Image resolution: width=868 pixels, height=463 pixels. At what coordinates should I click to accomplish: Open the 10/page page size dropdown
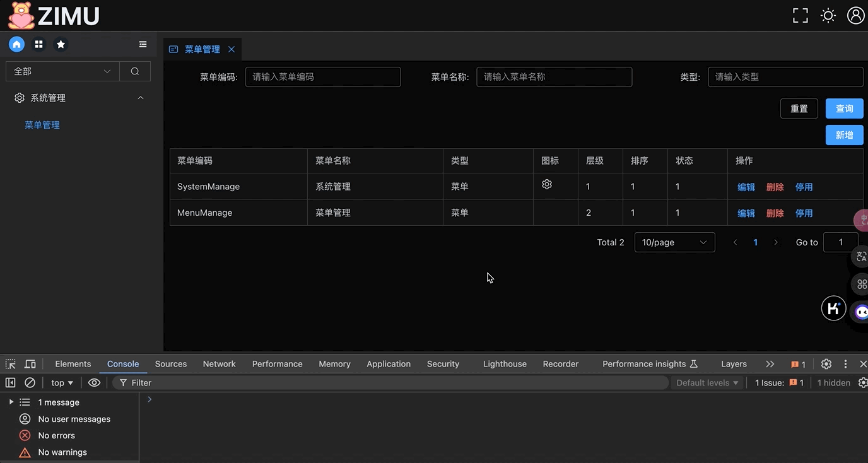pos(674,242)
